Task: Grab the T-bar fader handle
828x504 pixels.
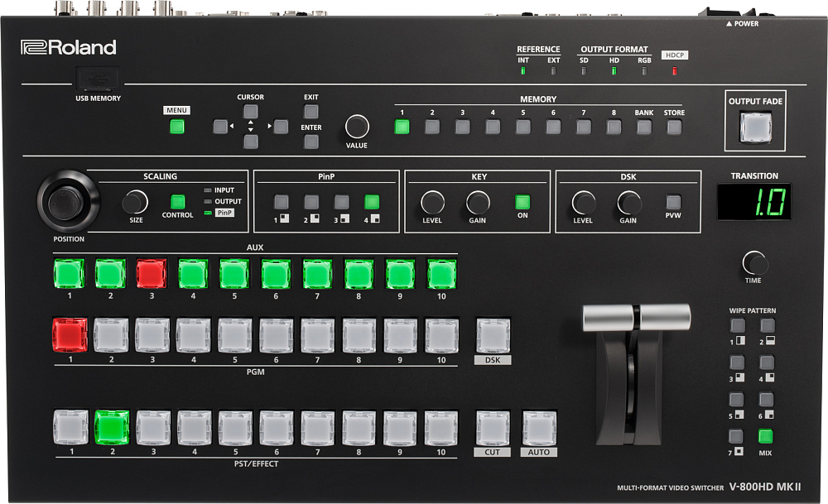Action: pyautogui.click(x=636, y=316)
